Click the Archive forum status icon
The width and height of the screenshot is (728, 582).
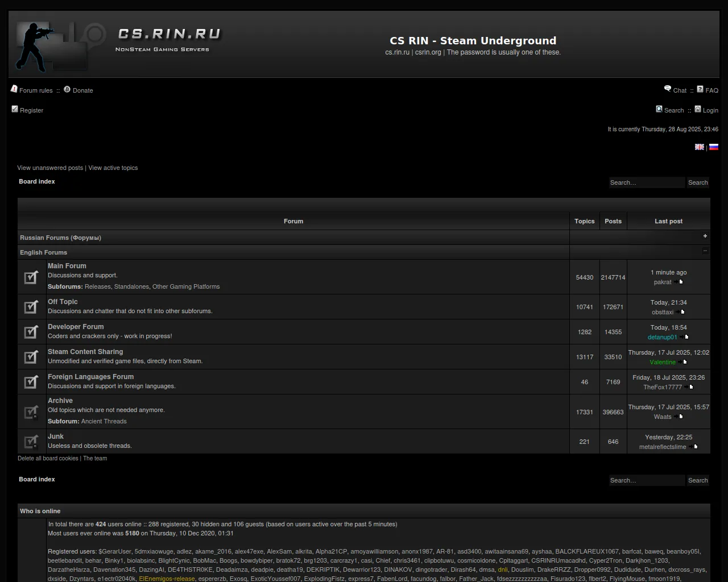[32, 412]
